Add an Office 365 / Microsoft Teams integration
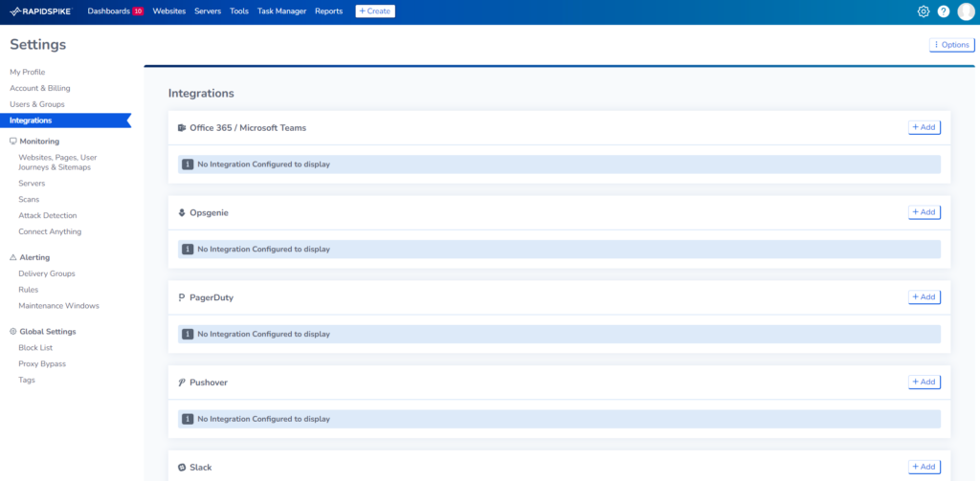Screen dimensions: 980x481 (924, 127)
